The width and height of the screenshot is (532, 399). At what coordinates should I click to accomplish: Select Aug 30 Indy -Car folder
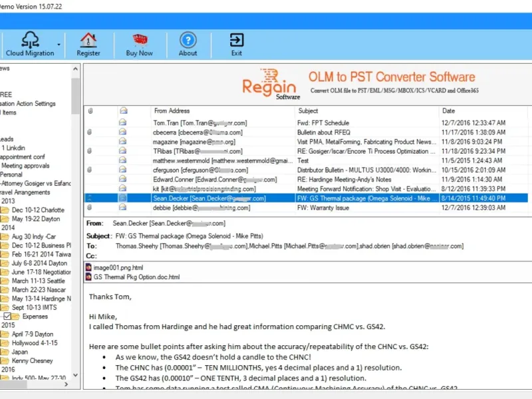pyautogui.click(x=34, y=237)
